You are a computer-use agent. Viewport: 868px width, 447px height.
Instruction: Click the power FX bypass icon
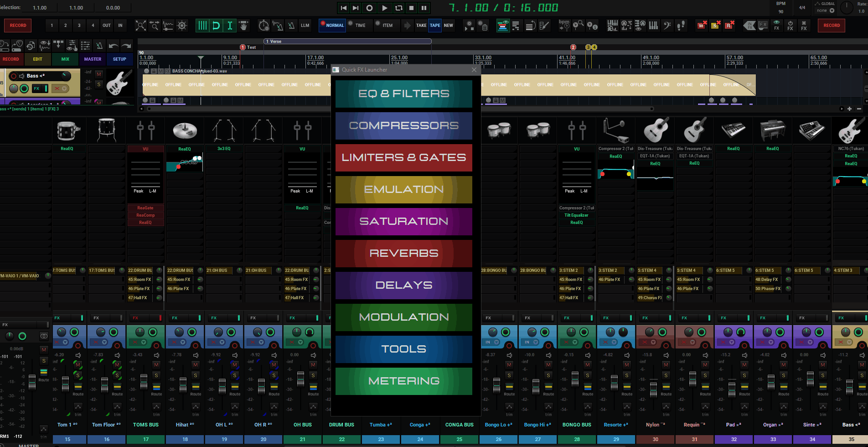790,26
